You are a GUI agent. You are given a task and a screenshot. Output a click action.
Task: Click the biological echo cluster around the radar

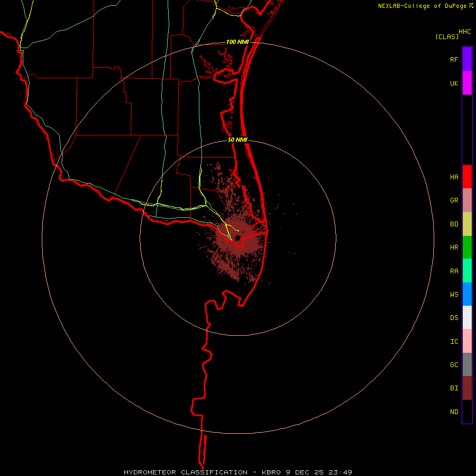tap(237, 237)
